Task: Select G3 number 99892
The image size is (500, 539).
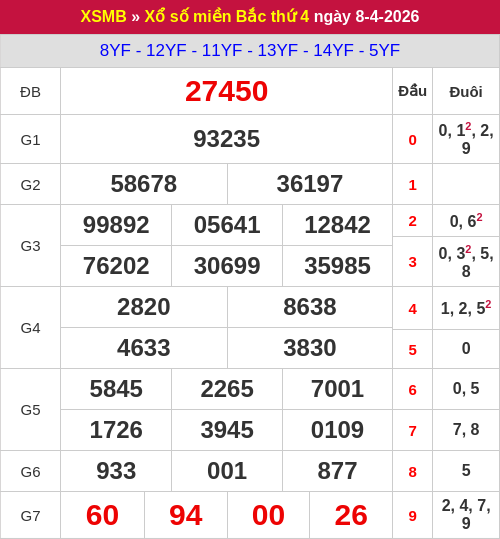Action: tap(116, 225)
